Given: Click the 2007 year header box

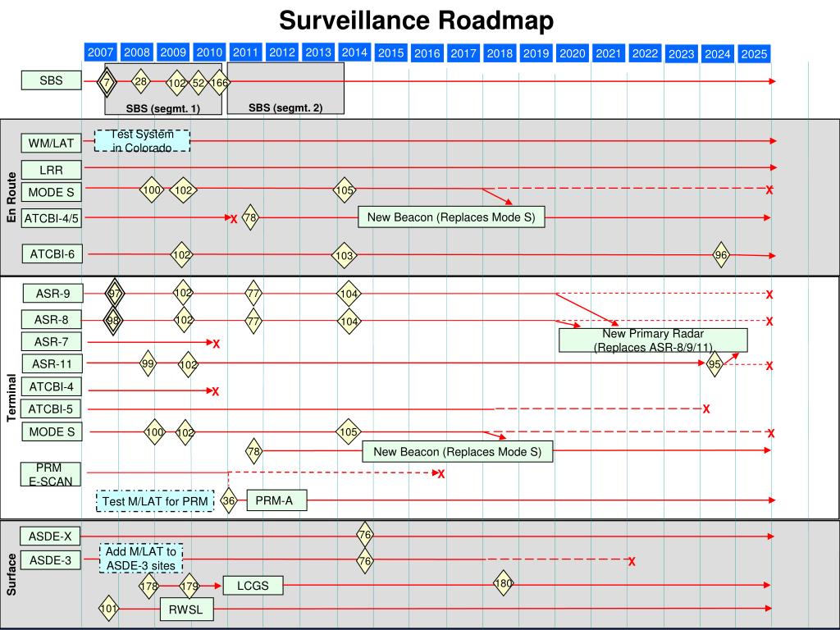Looking at the screenshot, I should (100, 52).
